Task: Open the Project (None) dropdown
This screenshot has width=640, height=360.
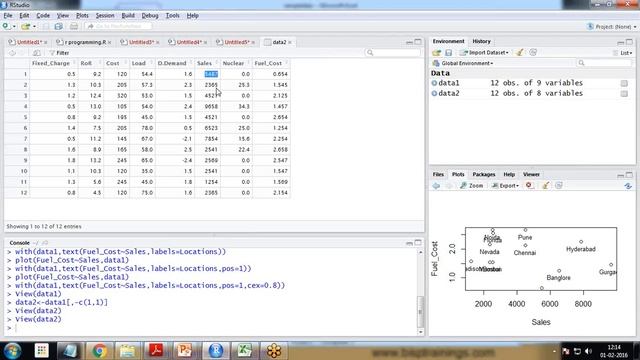Action: [x=611, y=27]
